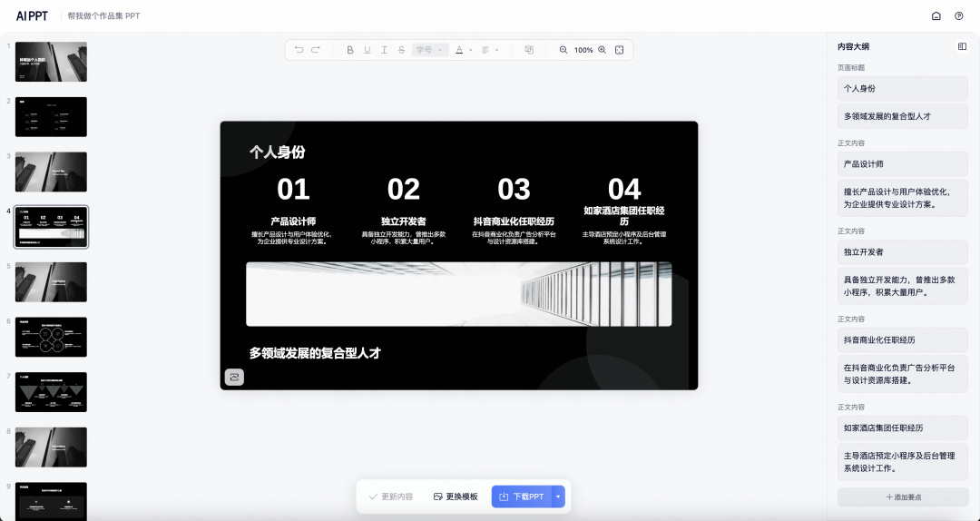Click the 下载PPT button
This screenshot has width=980, height=521.
tap(521, 496)
